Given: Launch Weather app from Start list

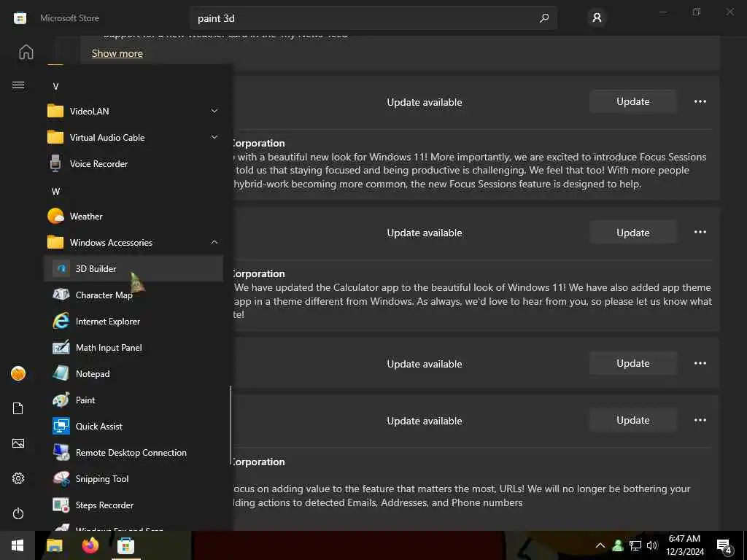Looking at the screenshot, I should click(x=133, y=216).
